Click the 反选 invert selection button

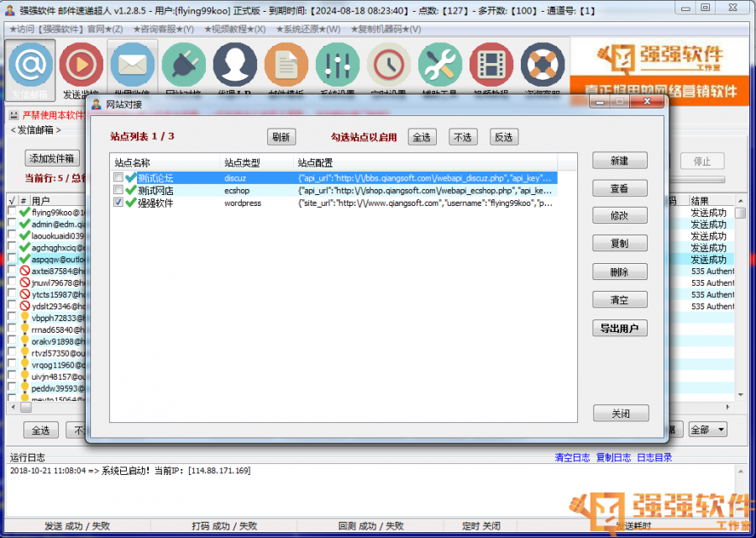(x=504, y=137)
